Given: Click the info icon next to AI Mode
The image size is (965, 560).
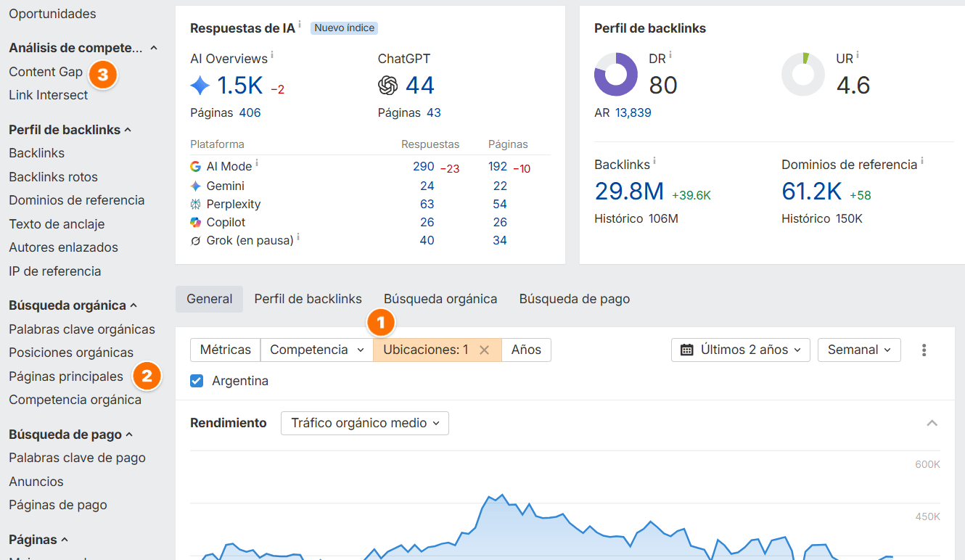Looking at the screenshot, I should (257, 164).
